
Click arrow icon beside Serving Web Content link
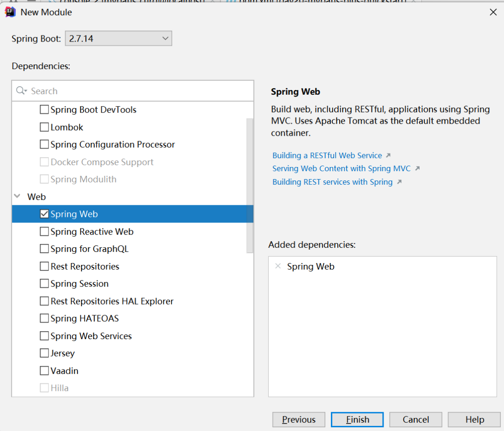click(417, 168)
